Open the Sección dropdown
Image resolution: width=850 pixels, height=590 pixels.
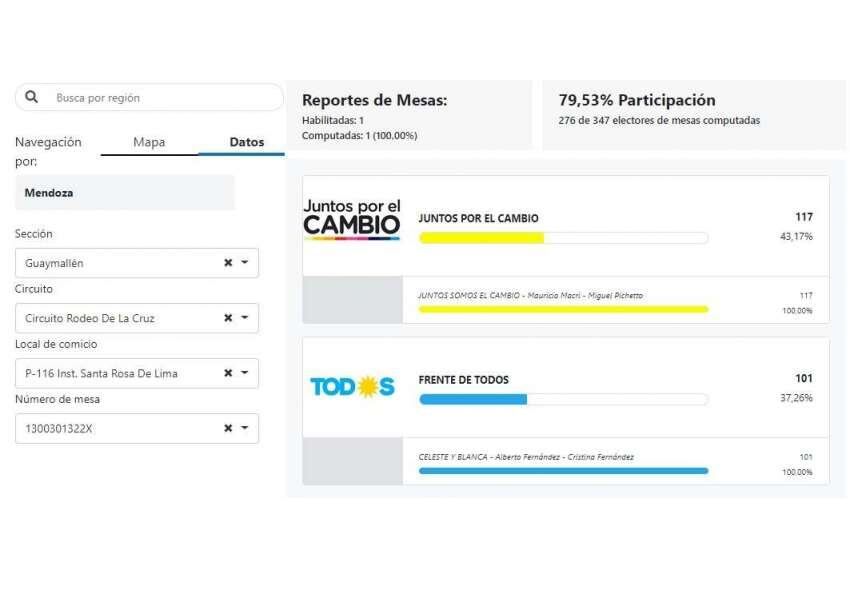coord(243,262)
